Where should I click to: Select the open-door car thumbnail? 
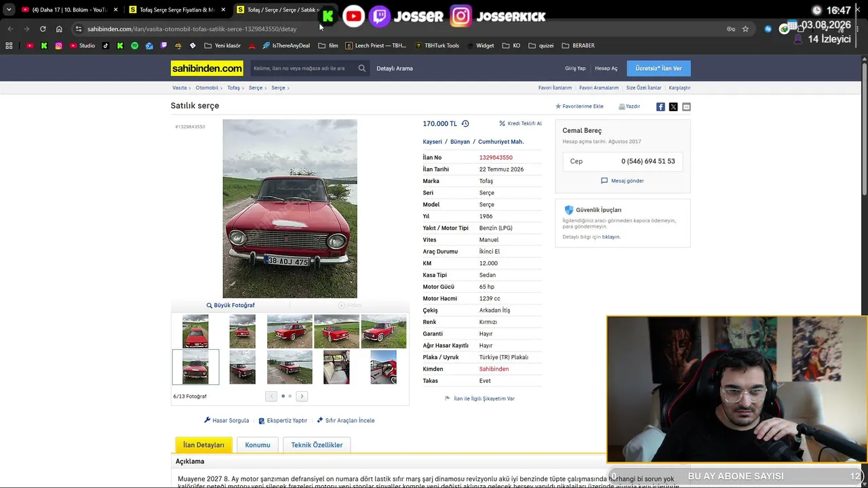coord(383,367)
